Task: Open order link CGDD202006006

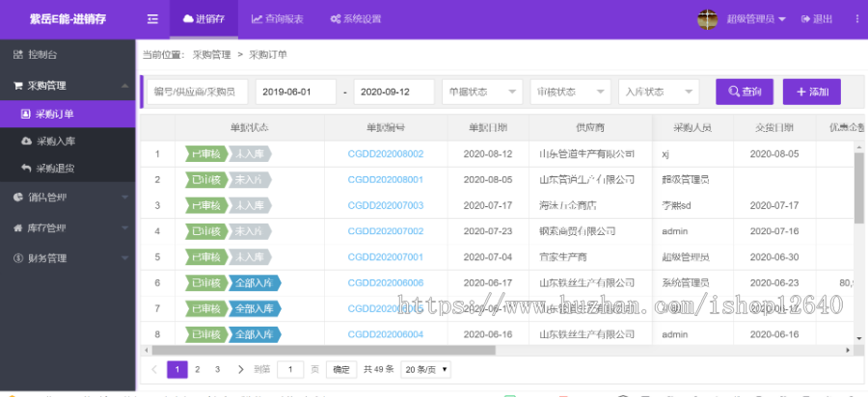Action: 385,282
